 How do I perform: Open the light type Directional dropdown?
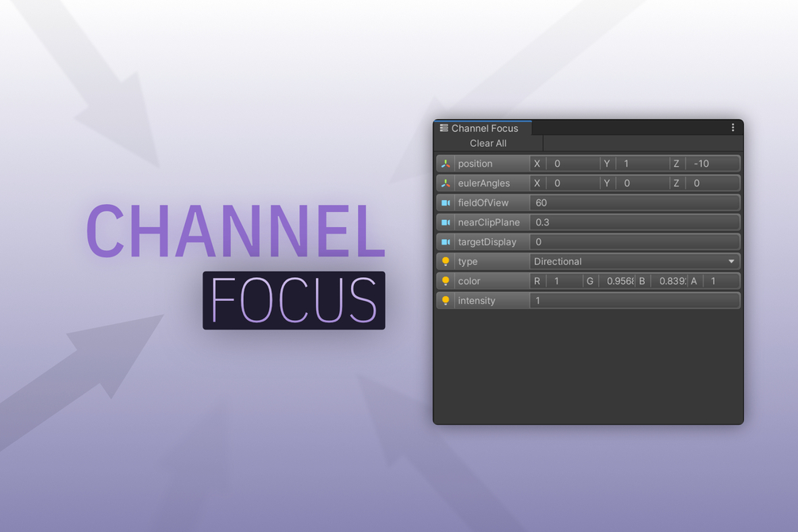pos(634,262)
